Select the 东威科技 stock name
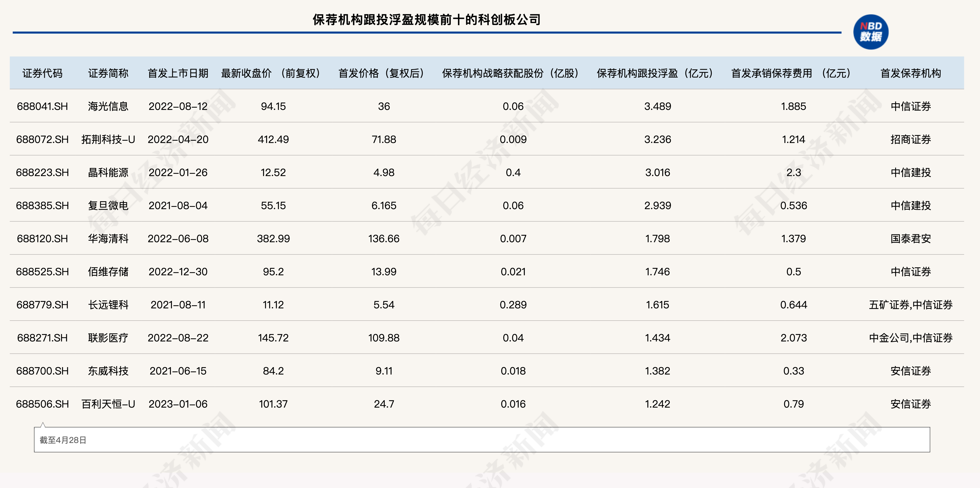Image resolution: width=980 pixels, height=488 pixels. tap(108, 371)
